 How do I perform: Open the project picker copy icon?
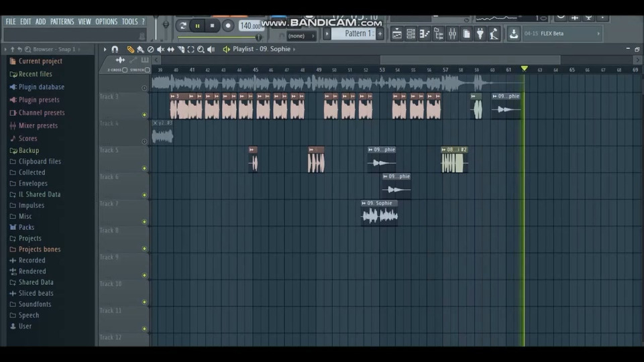[466, 34]
